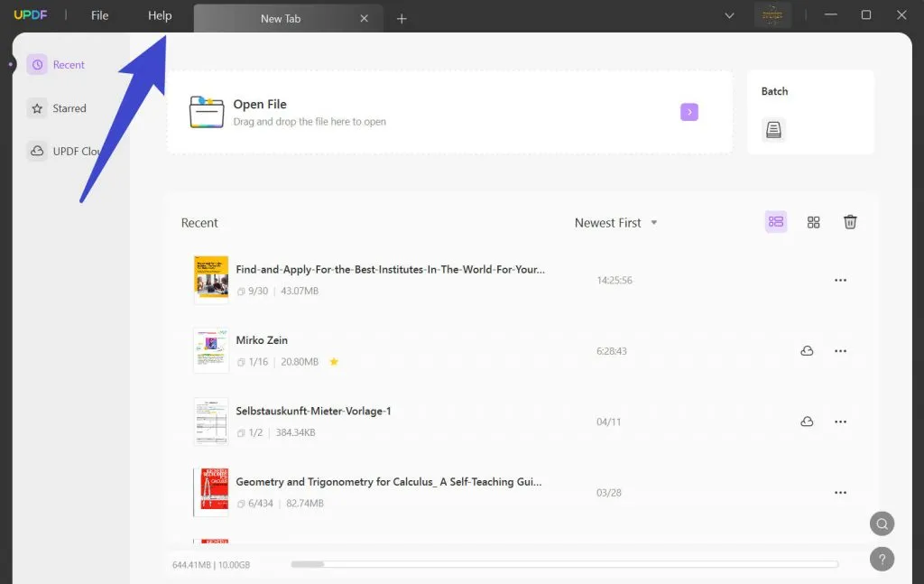Viewport: 924px width, 584px height.
Task: Collapse sidebar with left edge handle
Action: click(x=11, y=64)
